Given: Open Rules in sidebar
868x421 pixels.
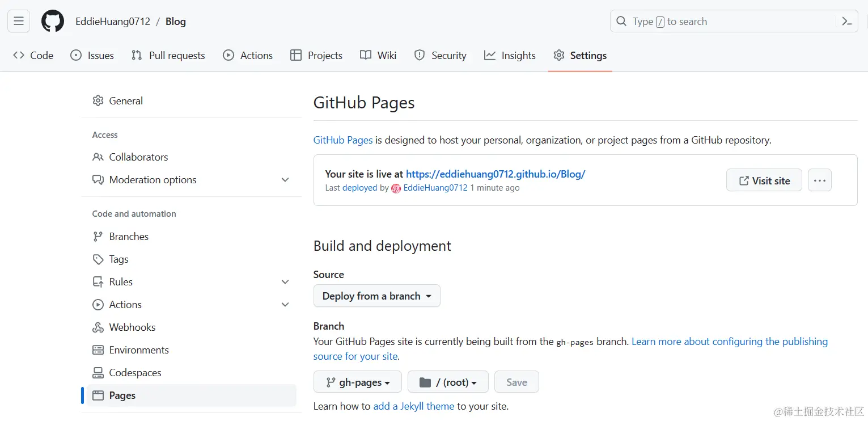Looking at the screenshot, I should [191, 282].
